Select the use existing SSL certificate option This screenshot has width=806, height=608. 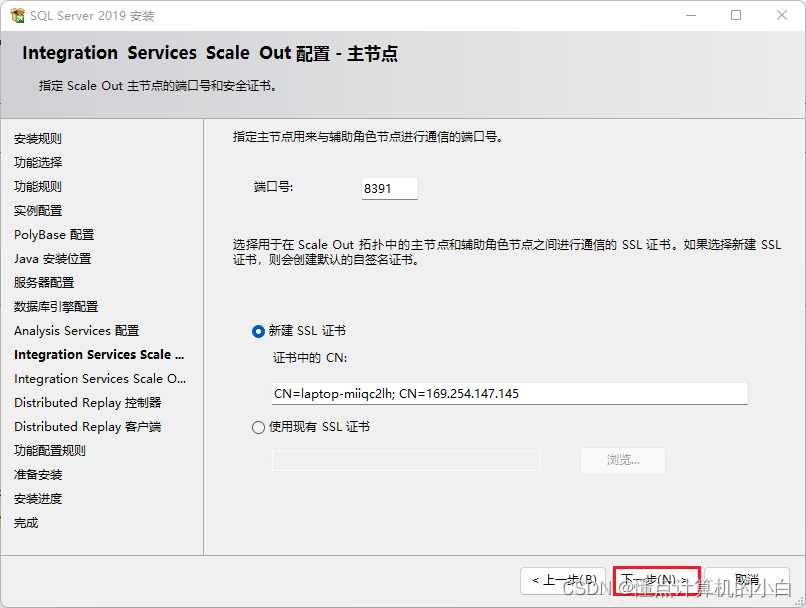pyautogui.click(x=258, y=427)
